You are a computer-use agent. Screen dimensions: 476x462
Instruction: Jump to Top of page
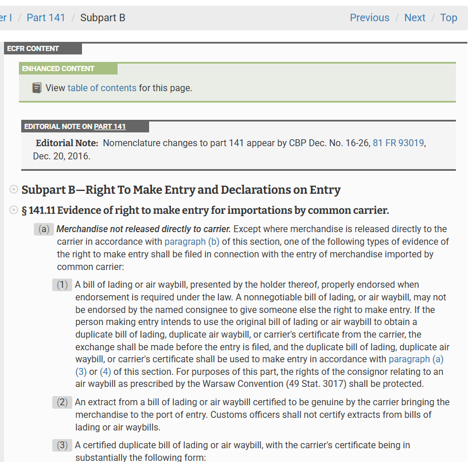pyautogui.click(x=448, y=18)
